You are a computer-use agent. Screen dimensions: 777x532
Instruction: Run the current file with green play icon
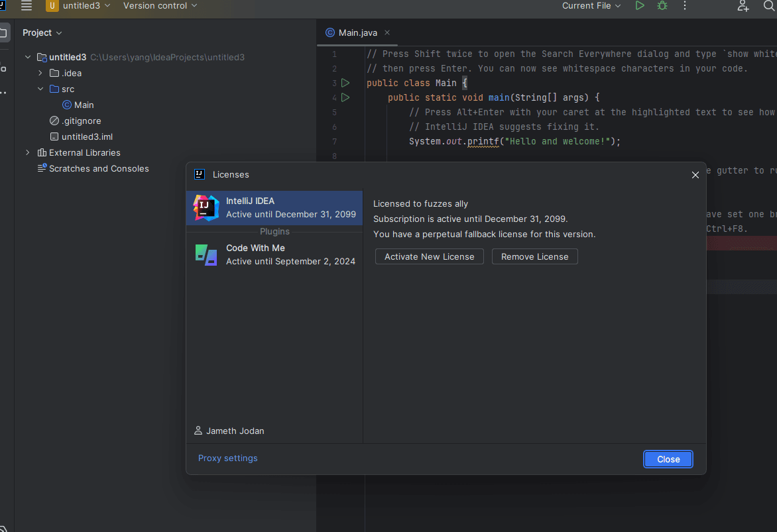point(640,6)
